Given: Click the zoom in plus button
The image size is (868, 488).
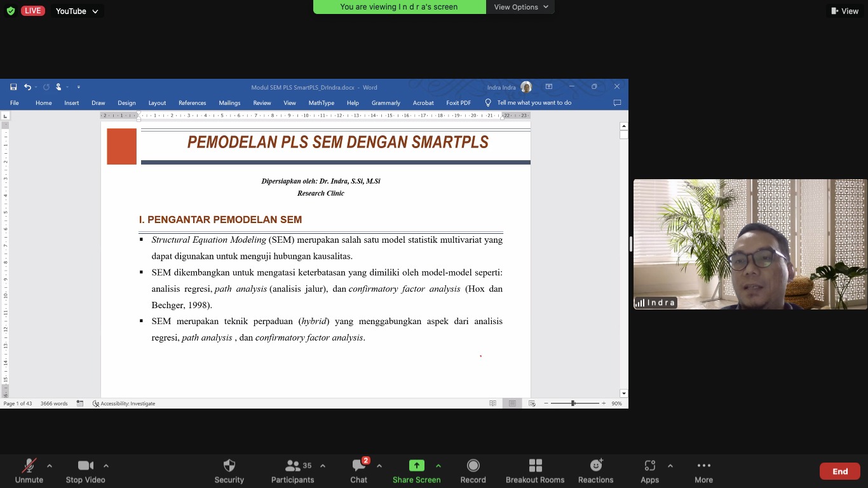Looking at the screenshot, I should [604, 403].
